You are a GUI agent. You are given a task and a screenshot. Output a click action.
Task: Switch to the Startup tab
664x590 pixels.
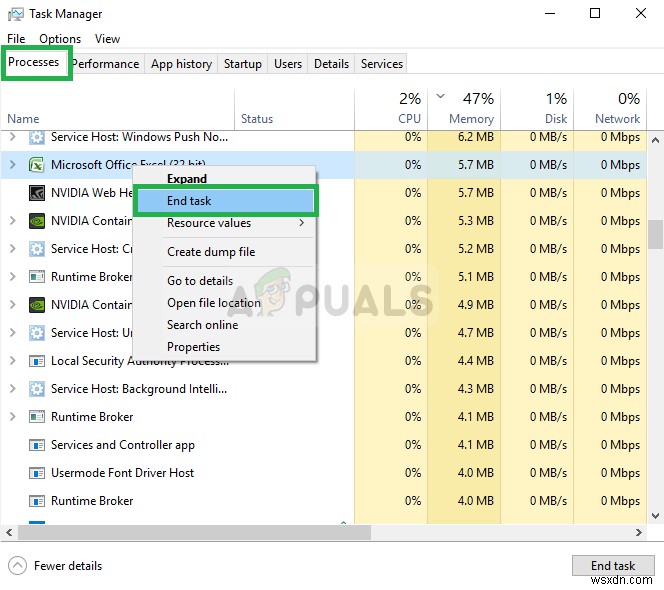(243, 64)
